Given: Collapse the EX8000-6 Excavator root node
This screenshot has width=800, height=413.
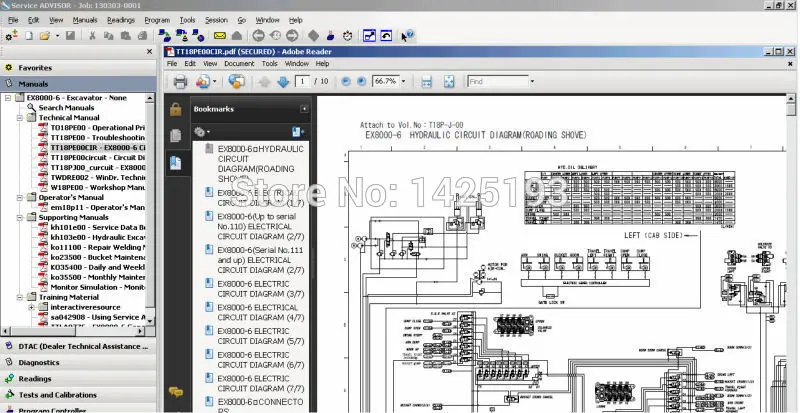Looking at the screenshot, I should [x=8, y=98].
